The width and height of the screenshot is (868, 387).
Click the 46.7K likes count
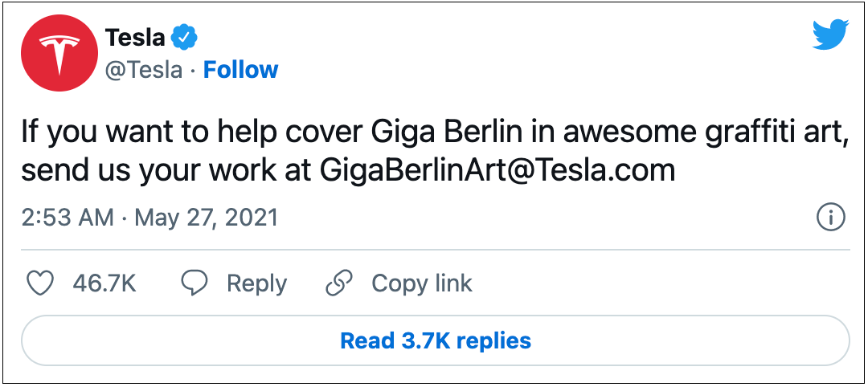[104, 283]
